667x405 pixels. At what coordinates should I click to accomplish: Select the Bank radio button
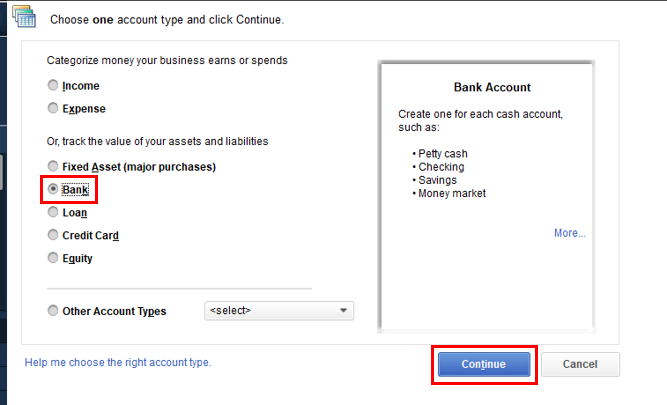53,189
